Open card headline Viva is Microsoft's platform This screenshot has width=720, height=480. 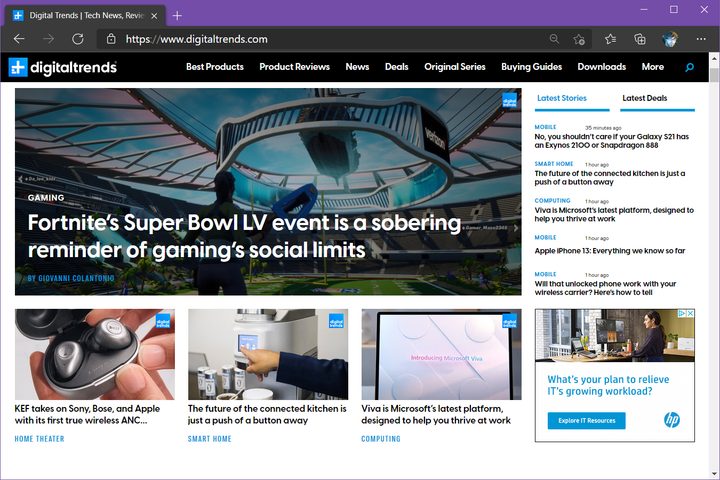[x=436, y=414]
